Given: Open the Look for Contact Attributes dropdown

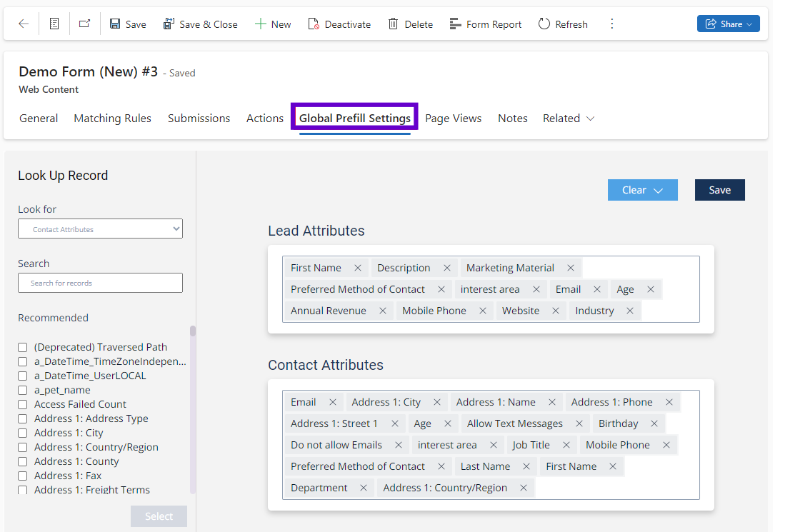Looking at the screenshot, I should [x=101, y=229].
